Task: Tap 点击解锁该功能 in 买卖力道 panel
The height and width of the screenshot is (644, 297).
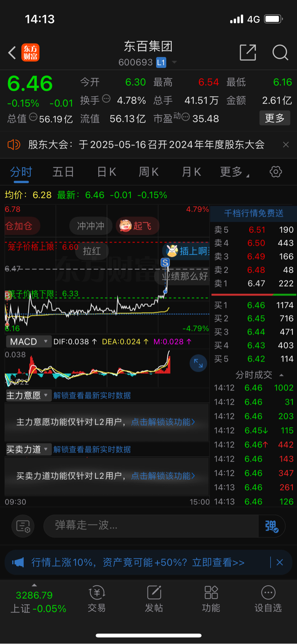Action: (163, 476)
